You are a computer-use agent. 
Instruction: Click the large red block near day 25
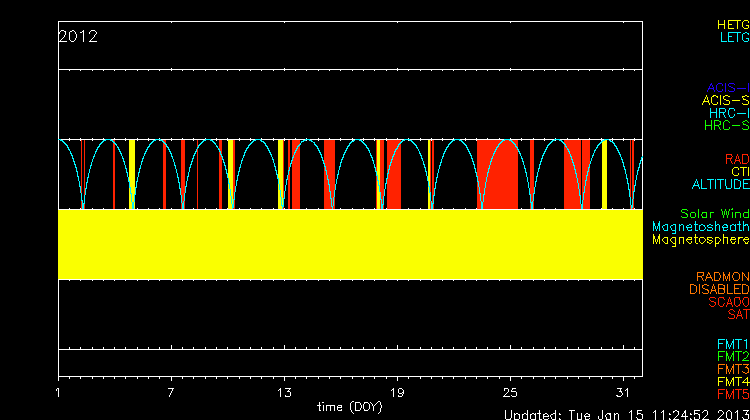[497, 174]
